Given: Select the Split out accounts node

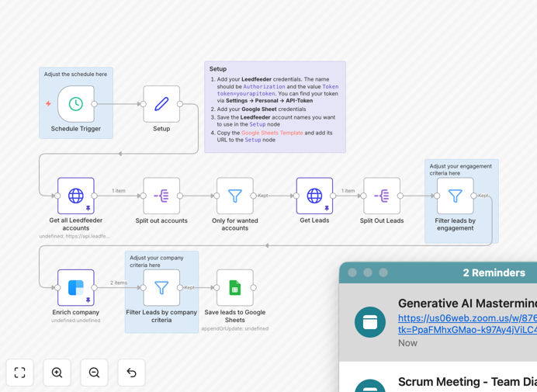Looking at the screenshot, I should [x=161, y=196].
